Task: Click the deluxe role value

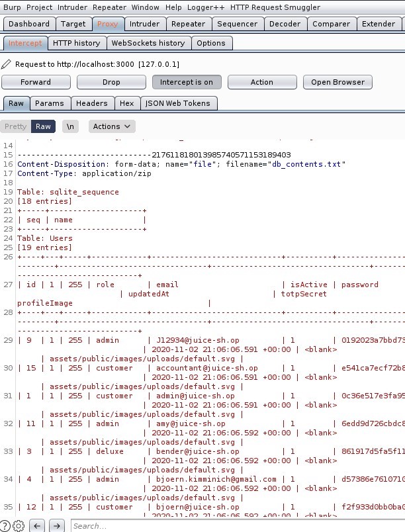Action: [110, 451]
